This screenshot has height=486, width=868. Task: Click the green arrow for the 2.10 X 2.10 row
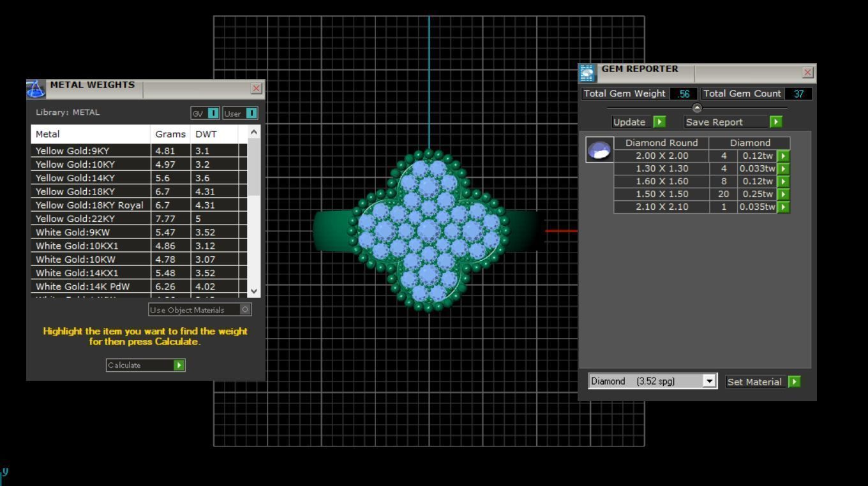click(x=783, y=207)
